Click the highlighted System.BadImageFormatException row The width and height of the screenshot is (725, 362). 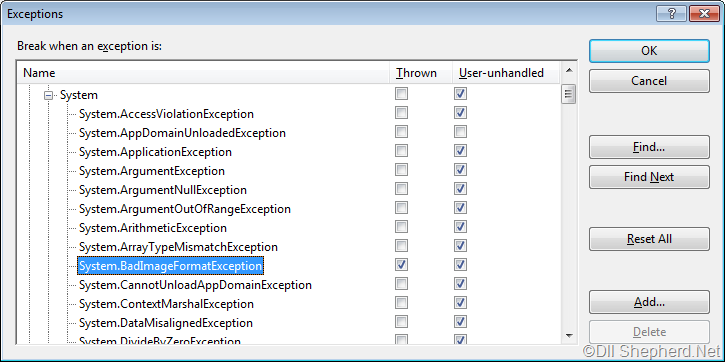click(170, 266)
